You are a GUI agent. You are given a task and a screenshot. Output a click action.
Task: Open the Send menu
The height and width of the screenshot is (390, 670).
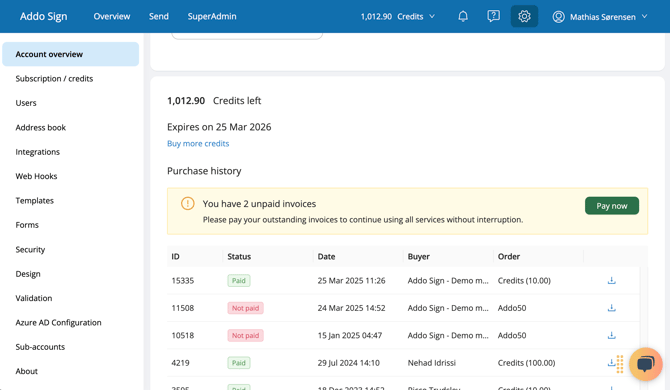click(159, 16)
